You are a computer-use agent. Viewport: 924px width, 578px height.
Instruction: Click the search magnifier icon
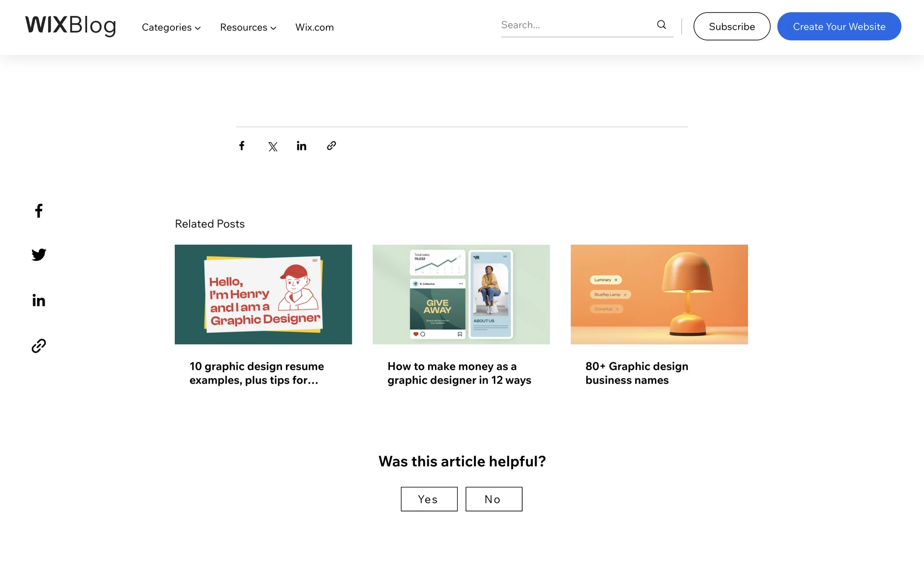click(x=662, y=25)
